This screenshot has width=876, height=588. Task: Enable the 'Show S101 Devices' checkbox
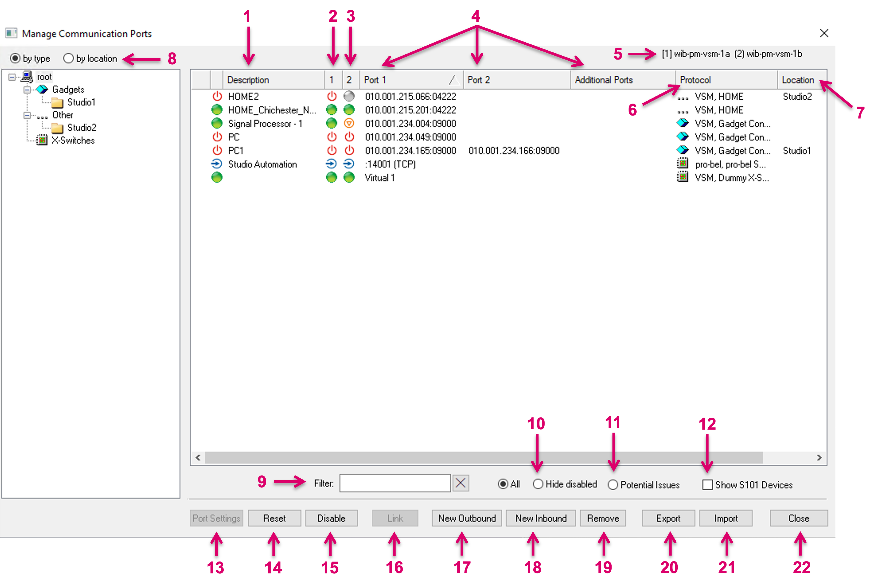click(707, 484)
